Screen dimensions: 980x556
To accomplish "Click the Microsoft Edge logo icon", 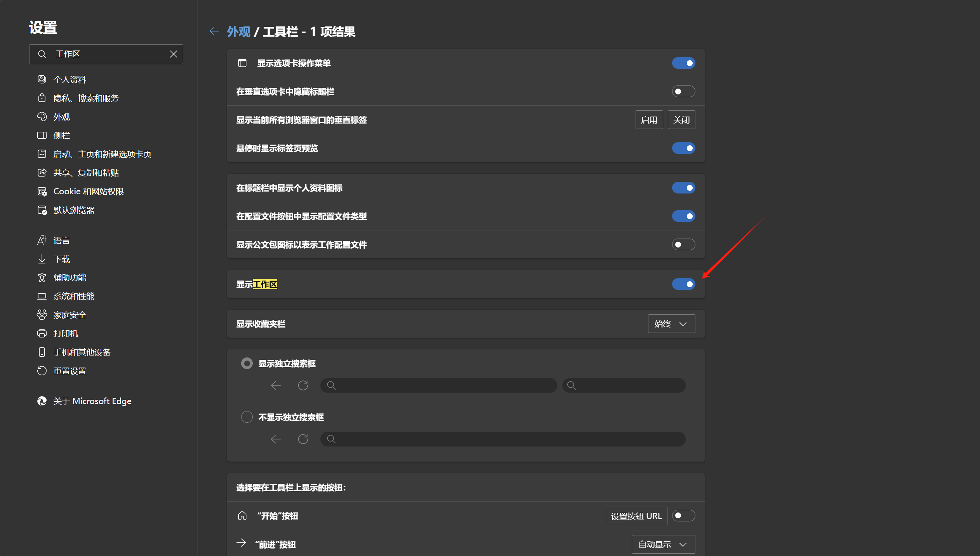I will tap(42, 401).
